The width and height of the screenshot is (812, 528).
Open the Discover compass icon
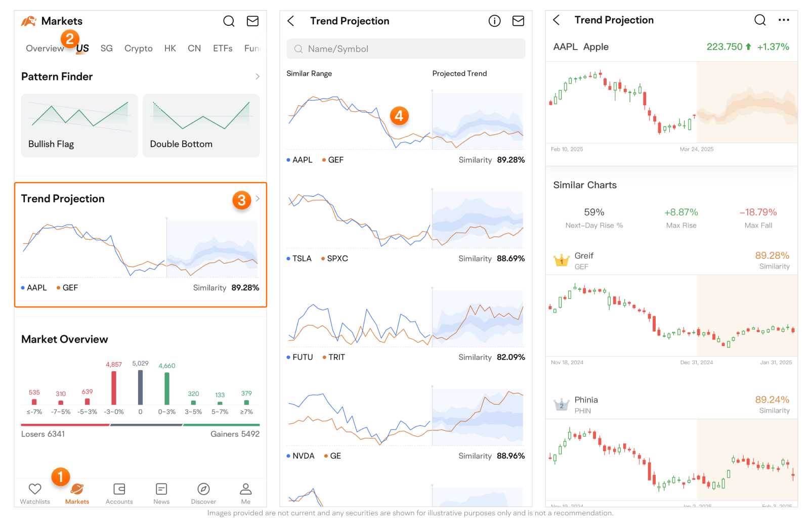pyautogui.click(x=203, y=489)
